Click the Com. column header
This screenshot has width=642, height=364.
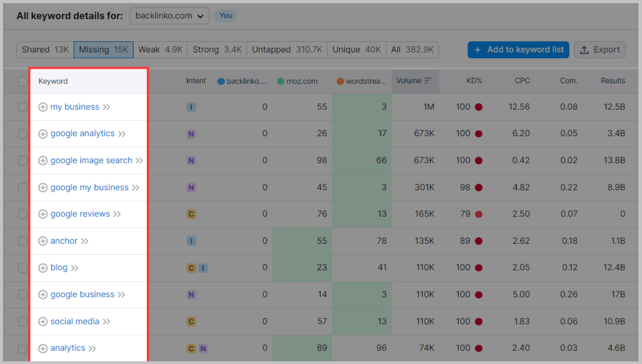tap(569, 81)
